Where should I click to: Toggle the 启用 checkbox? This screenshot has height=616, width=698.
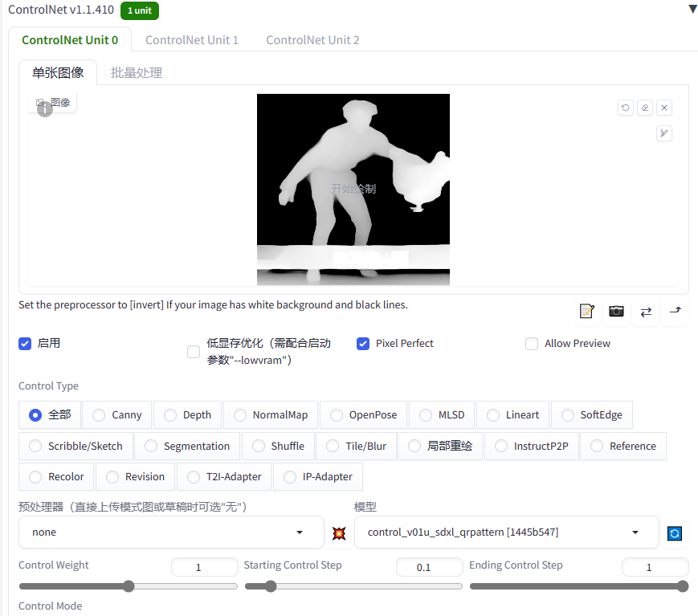point(25,344)
